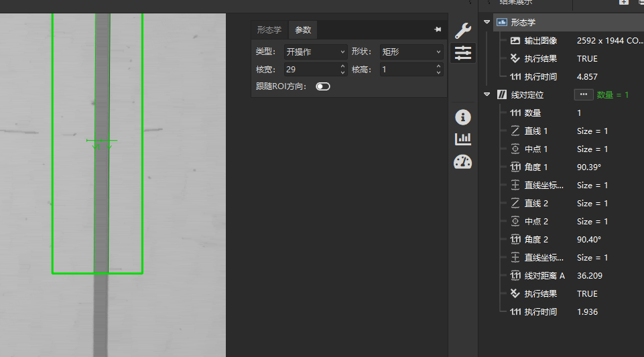Click the 形态学 module icon in results tree
This screenshot has width=644, height=357.
tap(501, 23)
